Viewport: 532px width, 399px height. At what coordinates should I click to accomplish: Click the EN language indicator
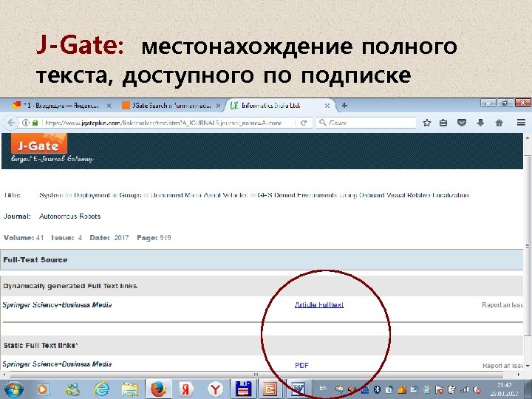tap(324, 388)
